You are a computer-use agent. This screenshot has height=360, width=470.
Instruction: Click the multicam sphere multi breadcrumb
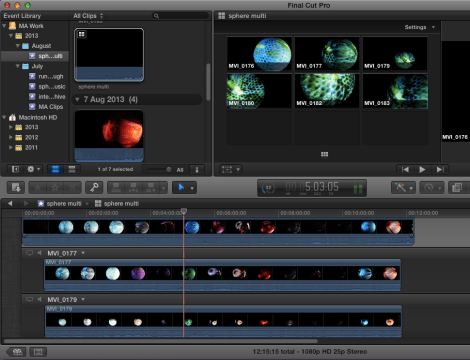pyautogui.click(x=117, y=203)
